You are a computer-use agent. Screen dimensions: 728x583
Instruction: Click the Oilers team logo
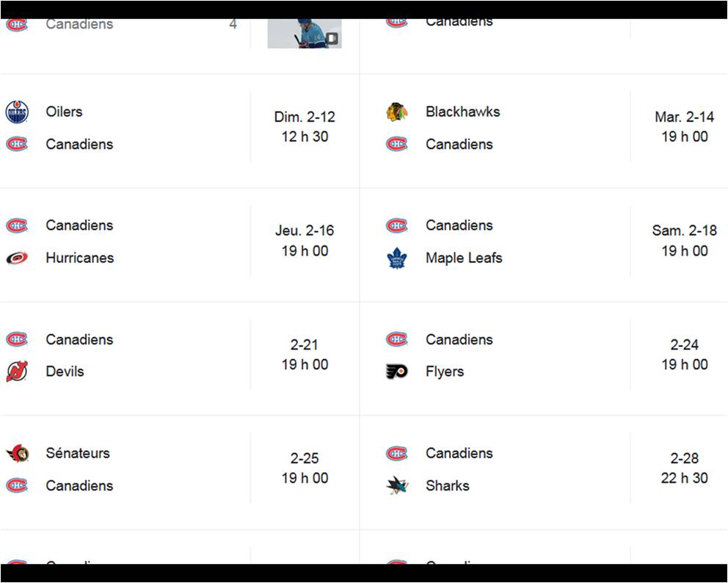pos(17,112)
